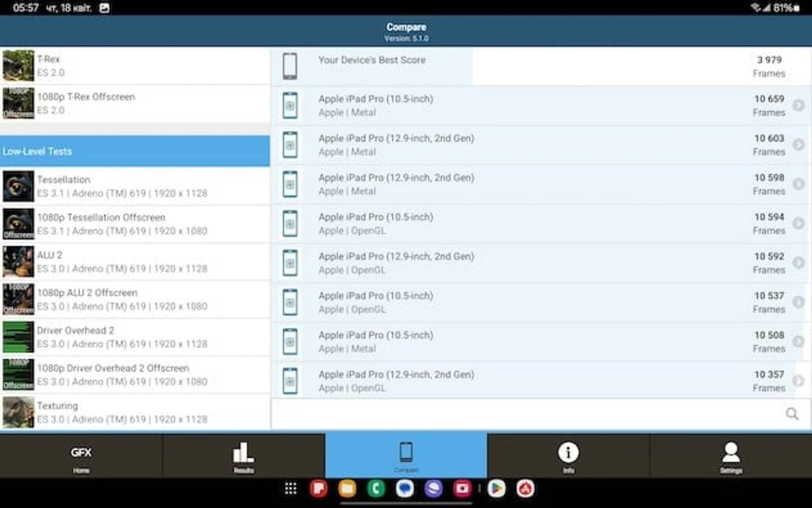Open the Info tab

pyautogui.click(x=568, y=456)
